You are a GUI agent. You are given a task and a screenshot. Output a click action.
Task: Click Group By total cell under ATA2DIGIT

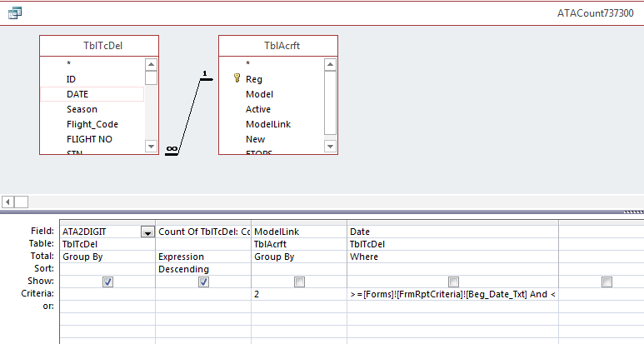click(x=107, y=257)
